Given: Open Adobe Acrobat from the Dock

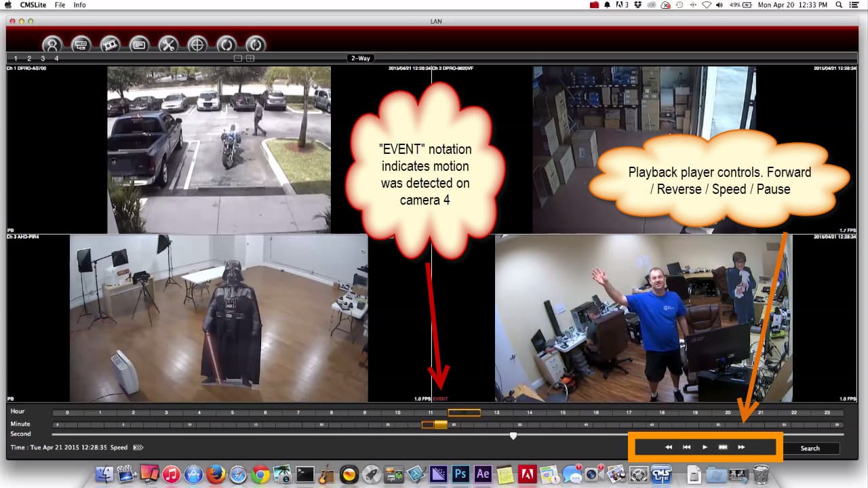Looking at the screenshot, I should (x=527, y=473).
